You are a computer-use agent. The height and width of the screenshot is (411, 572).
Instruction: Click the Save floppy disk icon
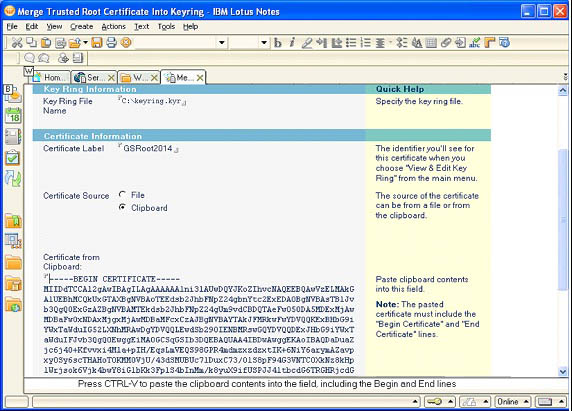pos(97,43)
